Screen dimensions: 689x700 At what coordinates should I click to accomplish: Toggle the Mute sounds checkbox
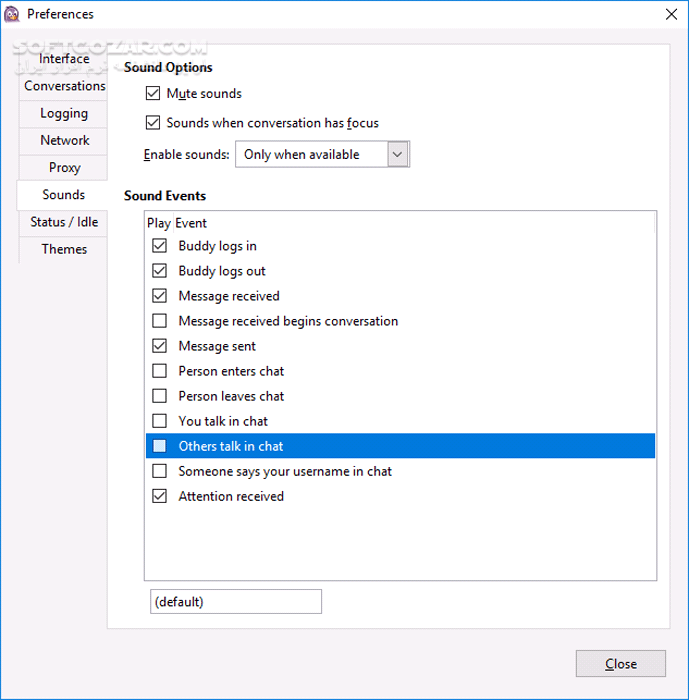pyautogui.click(x=153, y=94)
